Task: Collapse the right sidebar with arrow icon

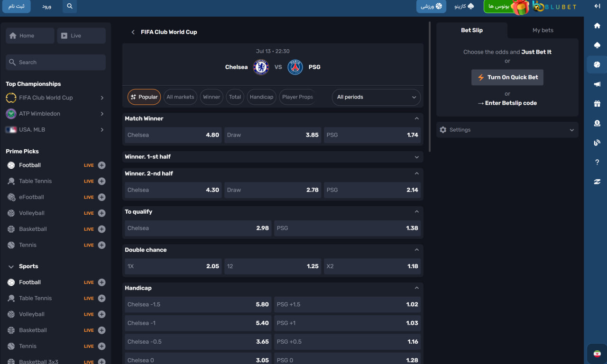Action: (x=597, y=6)
